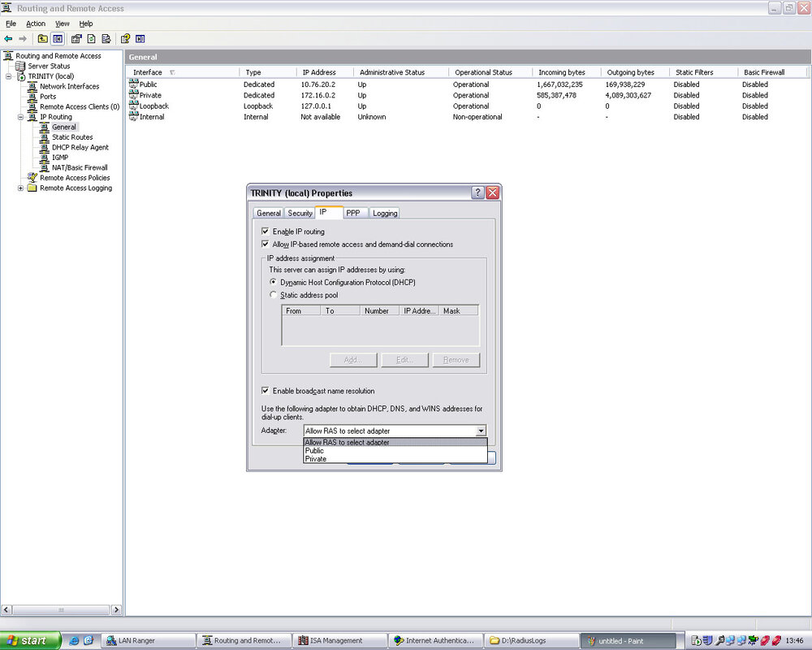Click the Ports tree icon

pos(32,97)
